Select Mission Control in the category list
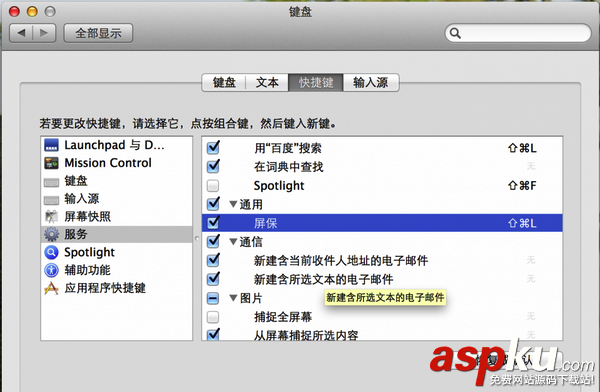 coord(116,163)
